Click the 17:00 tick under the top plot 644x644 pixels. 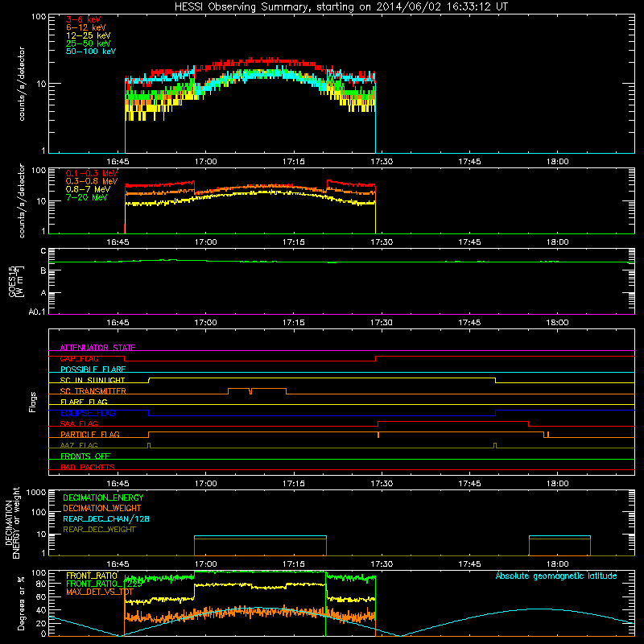point(206,162)
